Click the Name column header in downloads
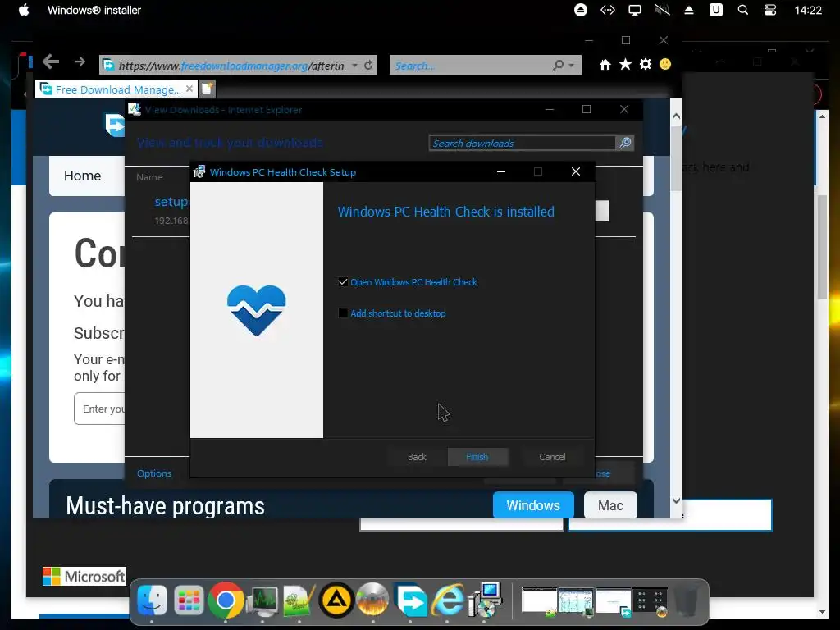 coord(149,177)
